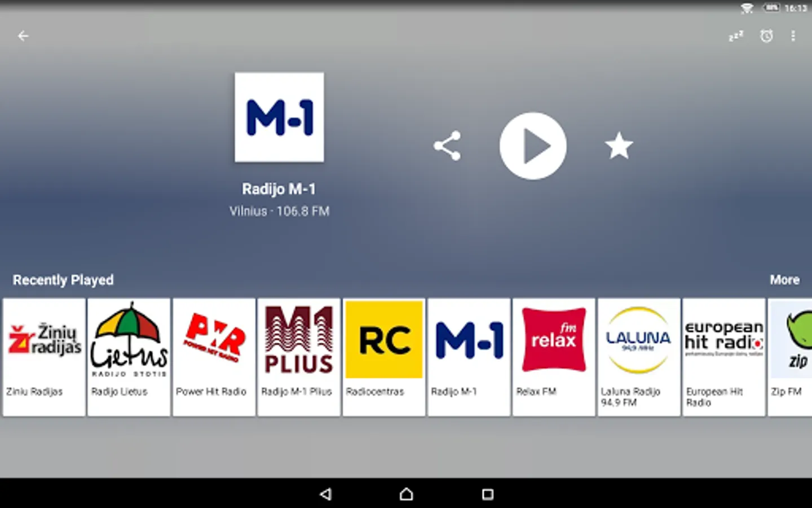The image size is (812, 508).
Task: Select the European Hit Radio station card
Action: coord(724,357)
